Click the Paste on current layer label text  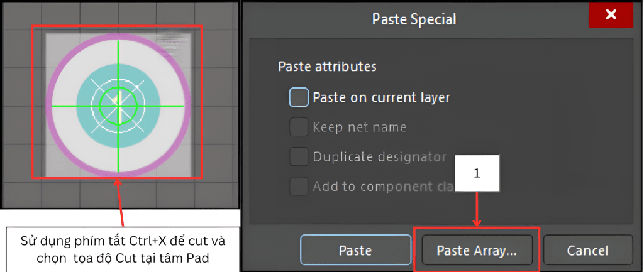click(381, 98)
